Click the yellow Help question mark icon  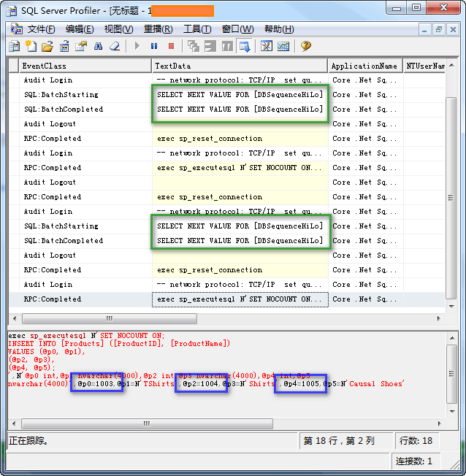[305, 46]
